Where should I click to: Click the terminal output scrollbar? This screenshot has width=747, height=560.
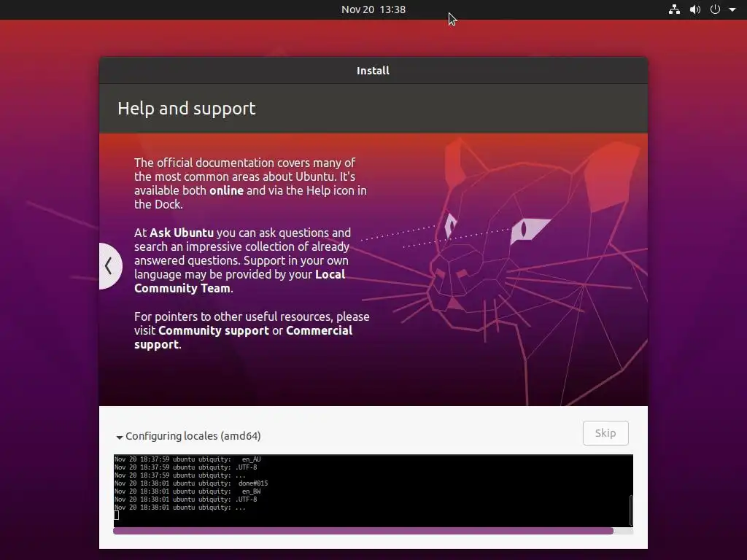click(x=631, y=510)
